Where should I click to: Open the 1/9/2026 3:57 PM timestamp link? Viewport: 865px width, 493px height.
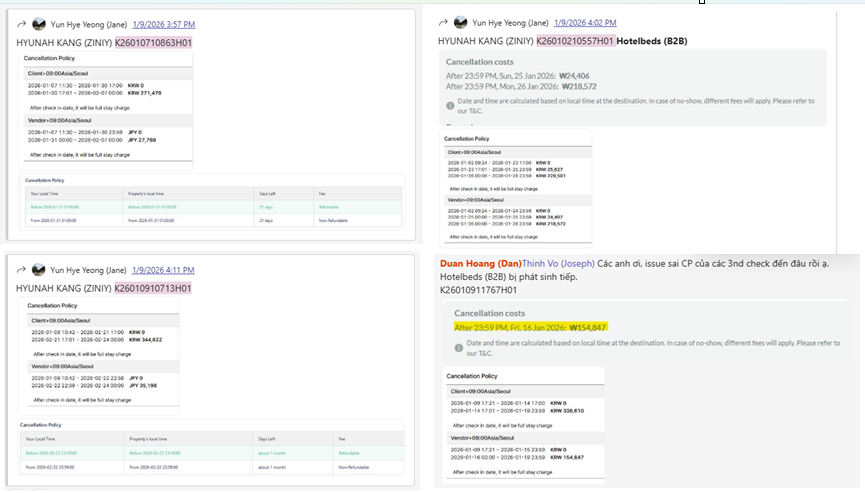pos(164,24)
